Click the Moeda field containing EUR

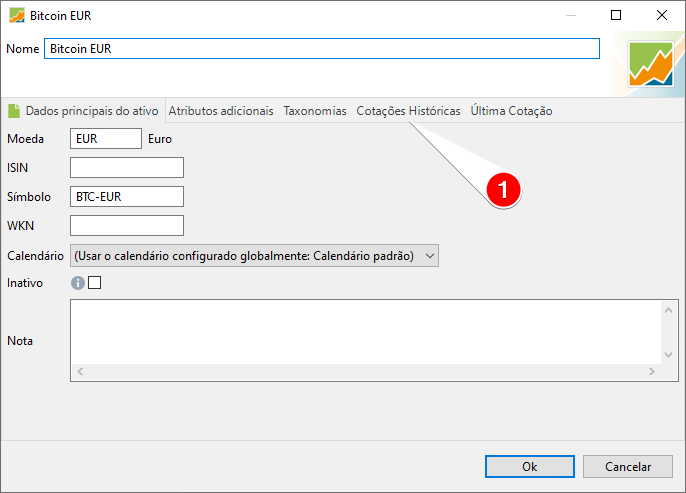click(106, 139)
